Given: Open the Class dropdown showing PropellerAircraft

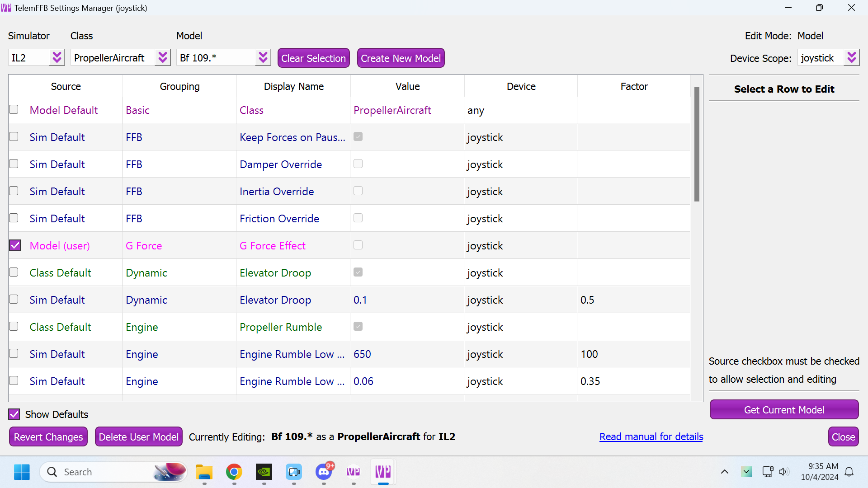Looking at the screenshot, I should pos(163,58).
